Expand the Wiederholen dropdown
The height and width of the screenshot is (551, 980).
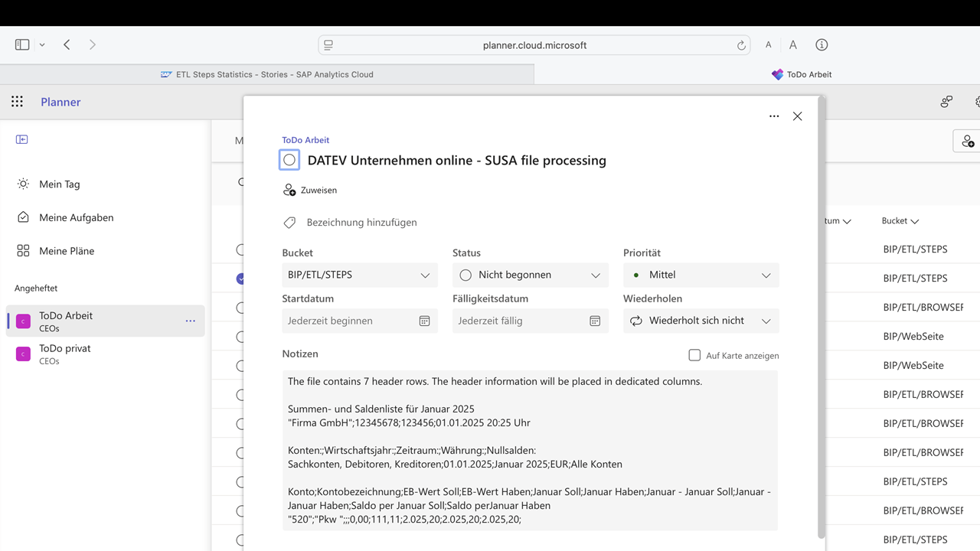[x=701, y=321]
